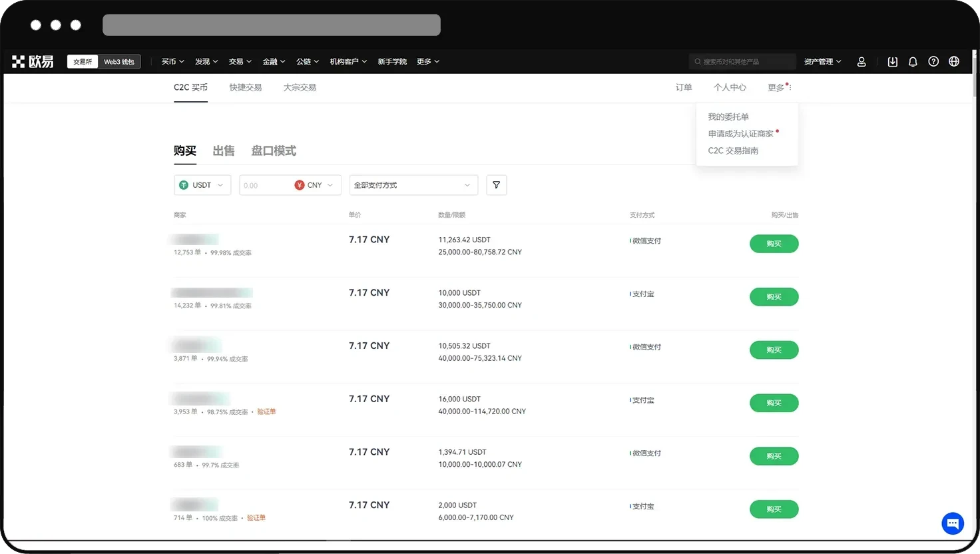Open the download app icon
Viewport: 980px width, 554px height.
[893, 61]
